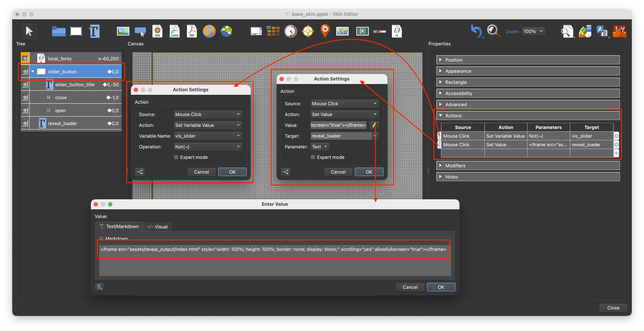Select the Text/Markdown tab
This screenshot has height=331, width=644.
pos(119,226)
